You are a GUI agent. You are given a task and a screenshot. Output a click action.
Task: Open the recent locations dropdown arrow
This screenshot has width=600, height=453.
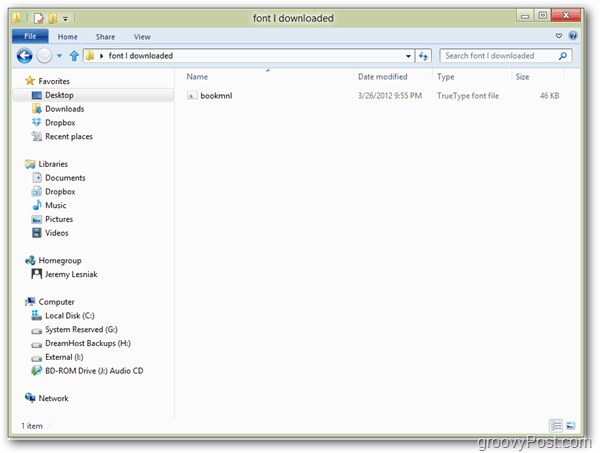(59, 56)
